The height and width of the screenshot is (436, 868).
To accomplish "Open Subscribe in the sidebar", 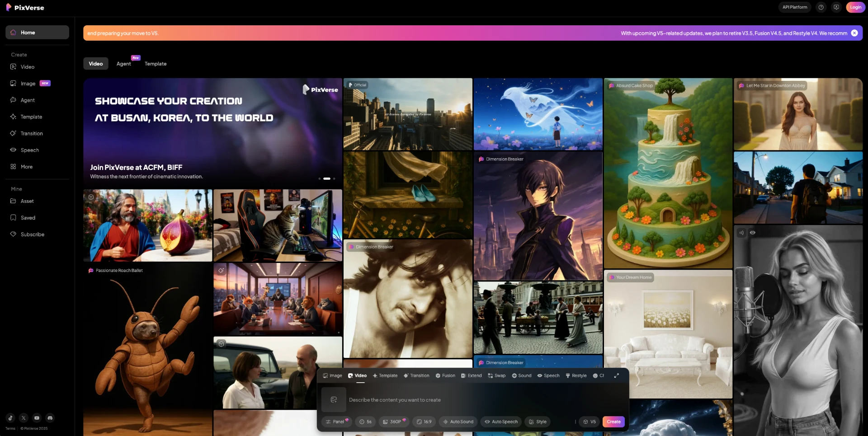I will click(x=37, y=234).
